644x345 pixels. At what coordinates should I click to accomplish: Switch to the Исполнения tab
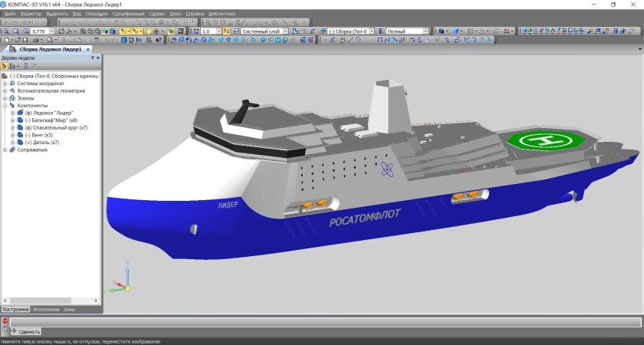46,309
